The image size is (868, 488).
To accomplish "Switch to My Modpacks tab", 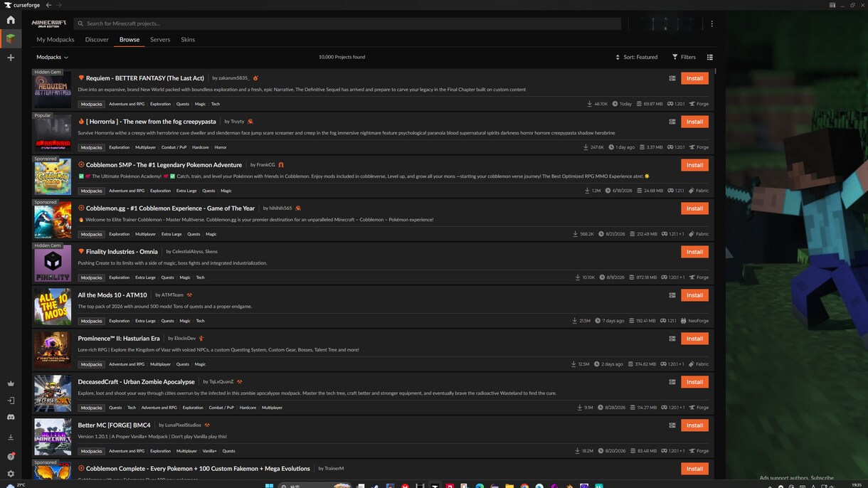I will (55, 40).
